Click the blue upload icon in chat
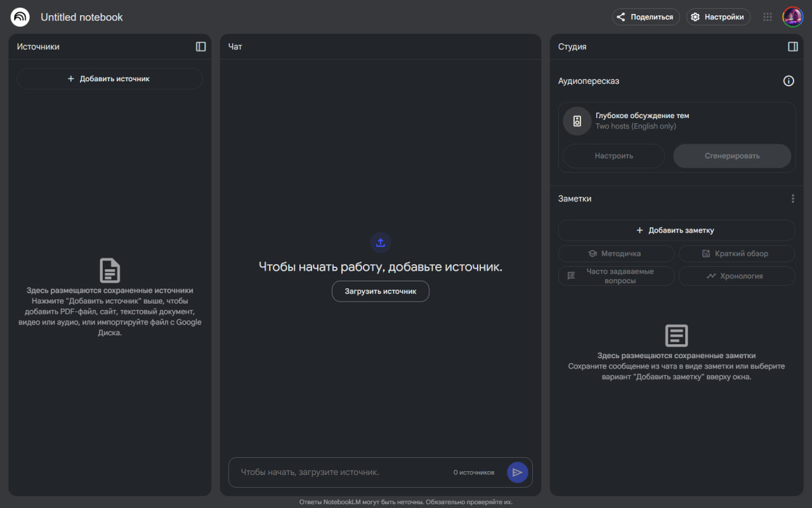 381,243
